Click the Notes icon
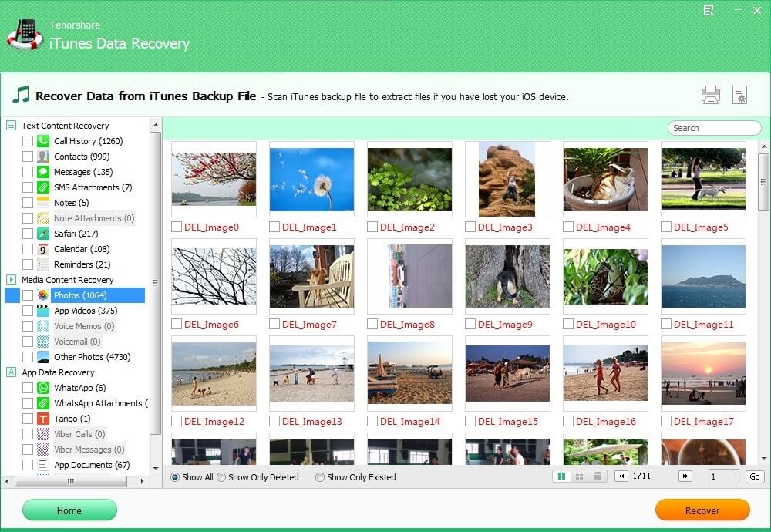Screen dimensions: 771x532 (43, 203)
